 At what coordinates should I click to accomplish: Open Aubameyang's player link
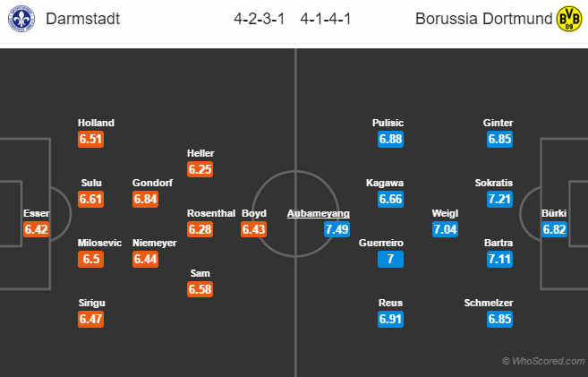click(x=319, y=213)
